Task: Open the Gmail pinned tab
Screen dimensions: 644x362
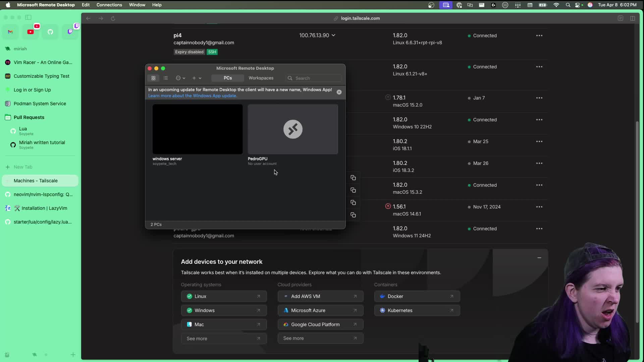Action: 10,32
